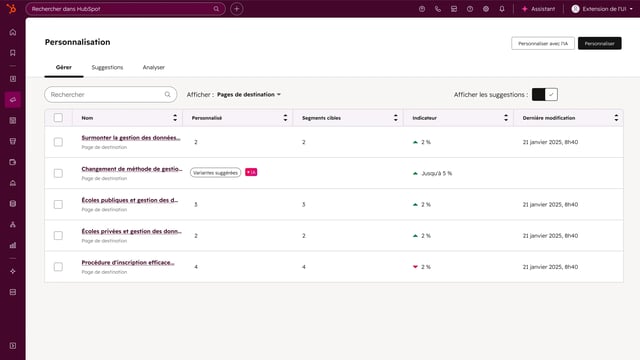Check the Surmonter la gestion des données row
The width and height of the screenshot is (640, 360).
pyautogui.click(x=58, y=142)
